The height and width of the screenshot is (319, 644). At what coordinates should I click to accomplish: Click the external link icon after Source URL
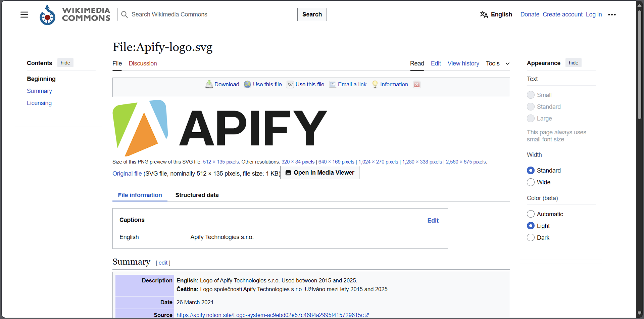pyautogui.click(x=367, y=315)
